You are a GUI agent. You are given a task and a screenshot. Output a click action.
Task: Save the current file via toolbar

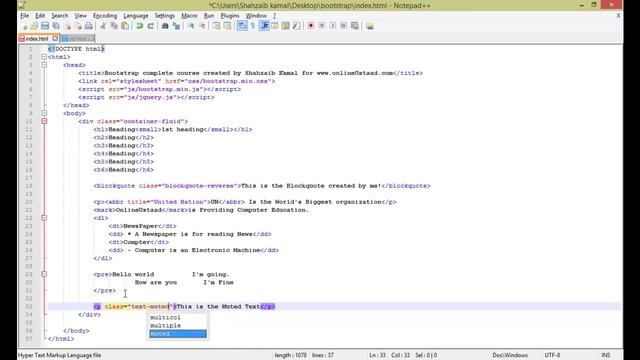45,26
